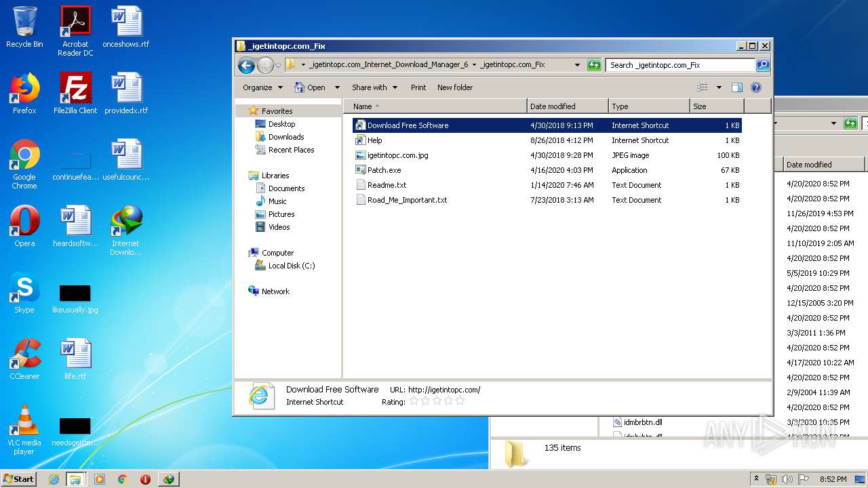868x488 pixels.
Task: Open the view options dropdown arrow
Action: click(719, 87)
